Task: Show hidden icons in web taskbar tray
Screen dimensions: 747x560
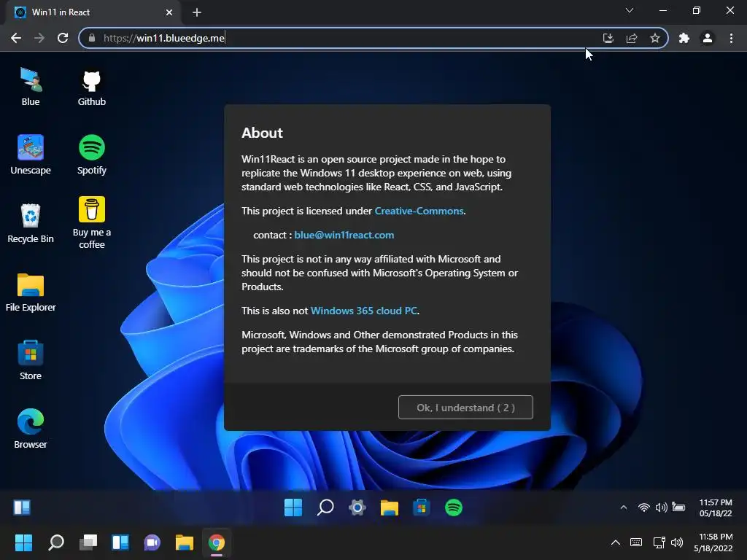Action: point(624,507)
